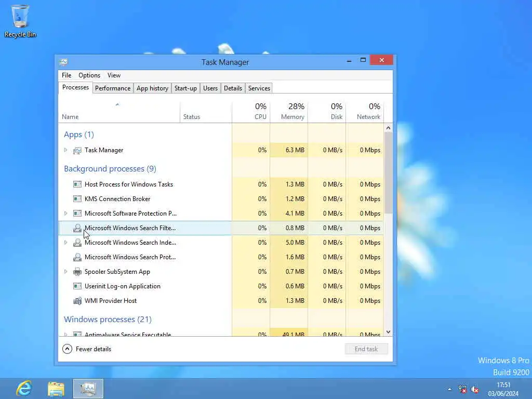
Task: Expand the Task Manager app row
Action: 66,150
